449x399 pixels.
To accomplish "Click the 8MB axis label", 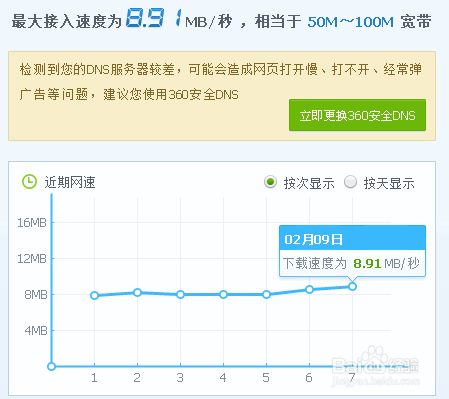I will [36, 295].
